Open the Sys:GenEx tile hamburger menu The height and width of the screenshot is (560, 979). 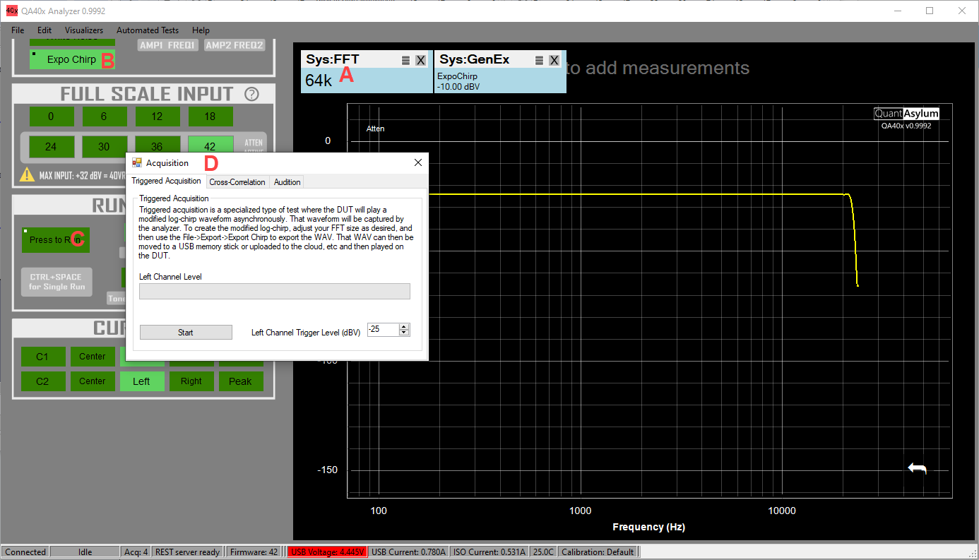539,61
